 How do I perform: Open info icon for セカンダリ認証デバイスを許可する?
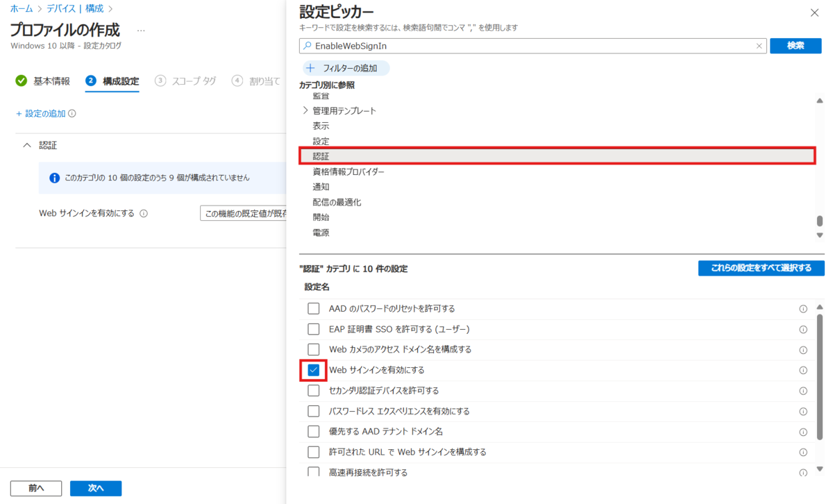pos(803,391)
